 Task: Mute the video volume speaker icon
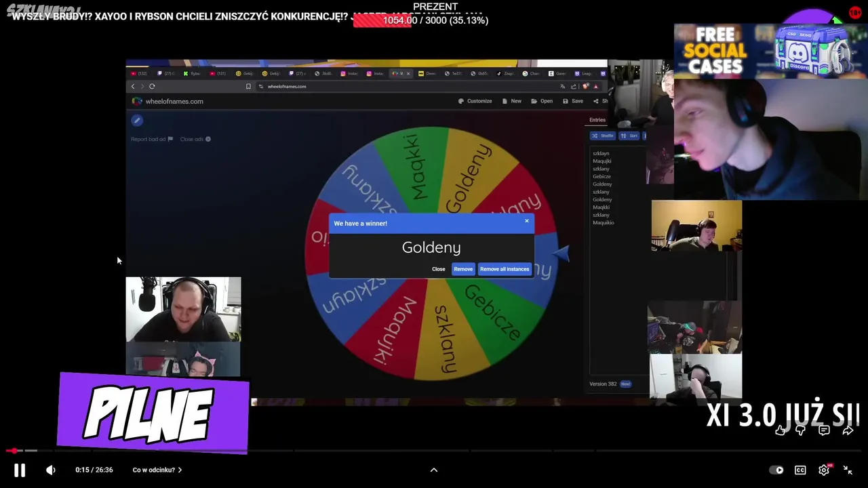[x=51, y=470]
